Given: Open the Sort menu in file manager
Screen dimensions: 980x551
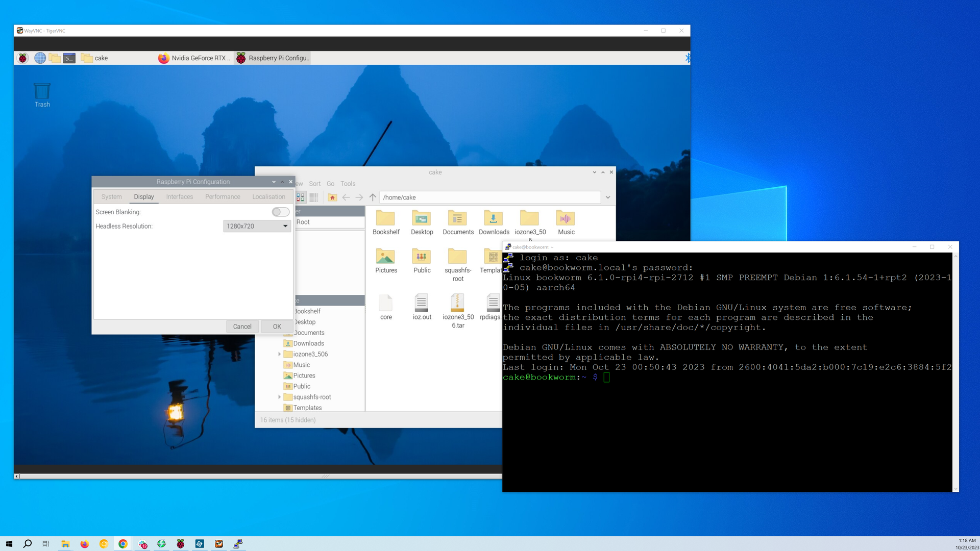Looking at the screenshot, I should [315, 184].
